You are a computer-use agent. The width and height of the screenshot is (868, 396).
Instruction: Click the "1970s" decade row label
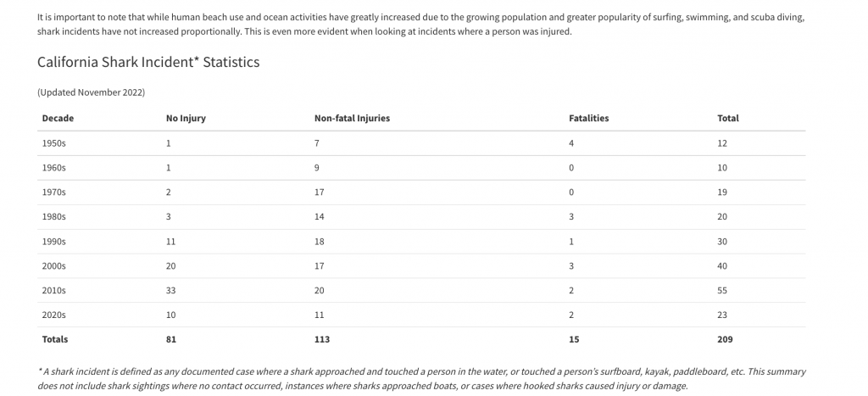point(53,192)
